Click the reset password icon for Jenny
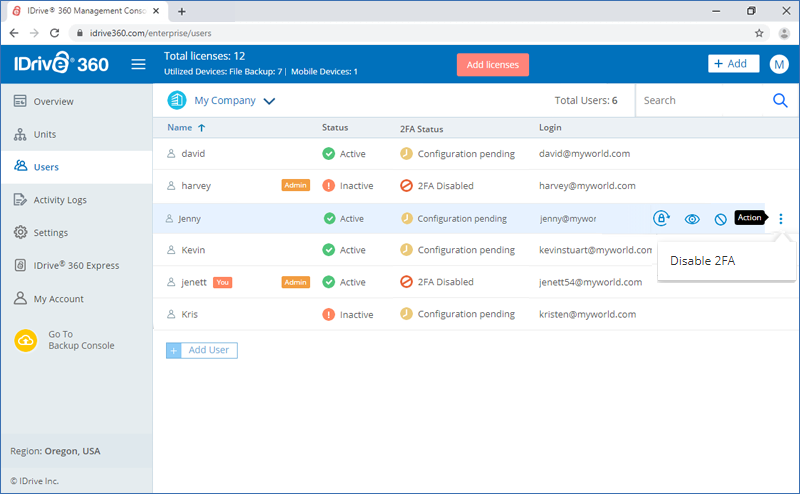This screenshot has width=800, height=494. (661, 218)
